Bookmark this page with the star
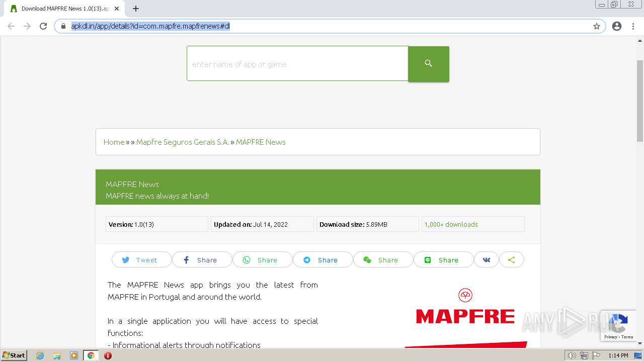Viewport: 644px width, 362px height. 597,26
